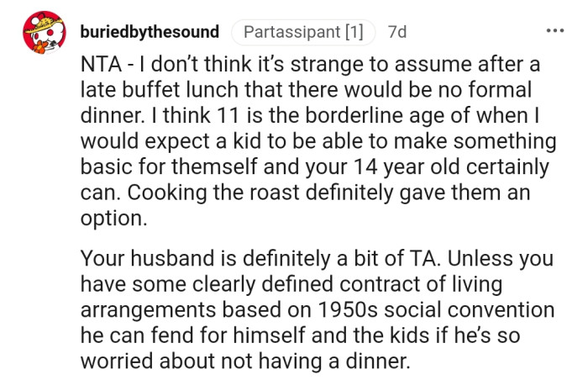
Task: Click buriedbythesound's avatar image
Action: point(43,32)
